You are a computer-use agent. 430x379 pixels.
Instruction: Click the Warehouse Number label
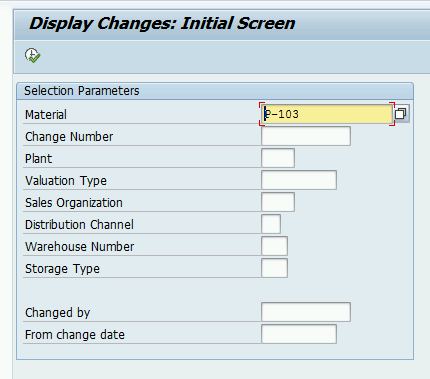tap(79, 247)
